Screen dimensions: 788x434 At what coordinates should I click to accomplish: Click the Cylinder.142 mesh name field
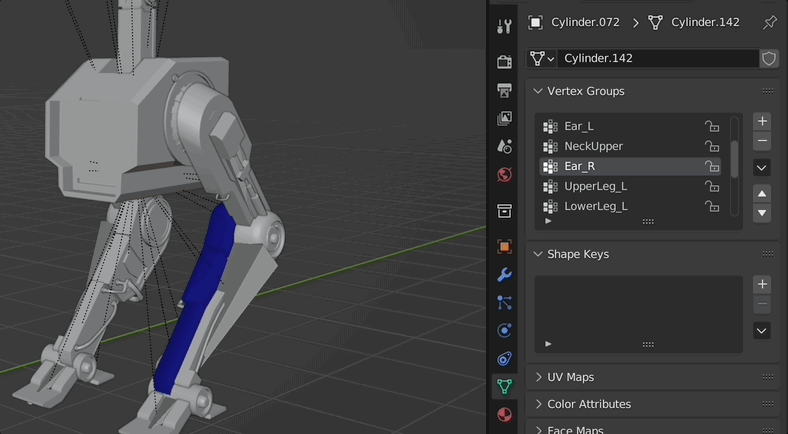click(658, 58)
